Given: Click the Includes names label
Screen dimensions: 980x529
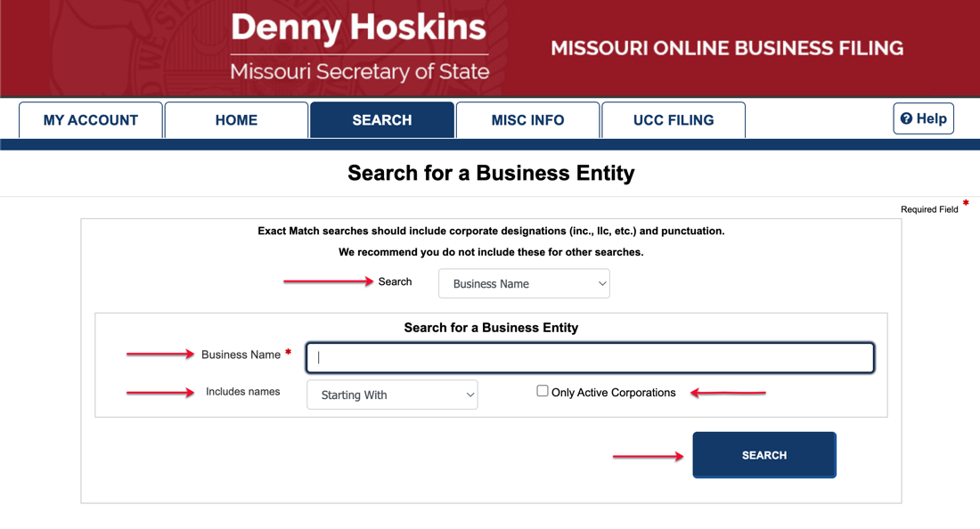Looking at the screenshot, I should (243, 392).
